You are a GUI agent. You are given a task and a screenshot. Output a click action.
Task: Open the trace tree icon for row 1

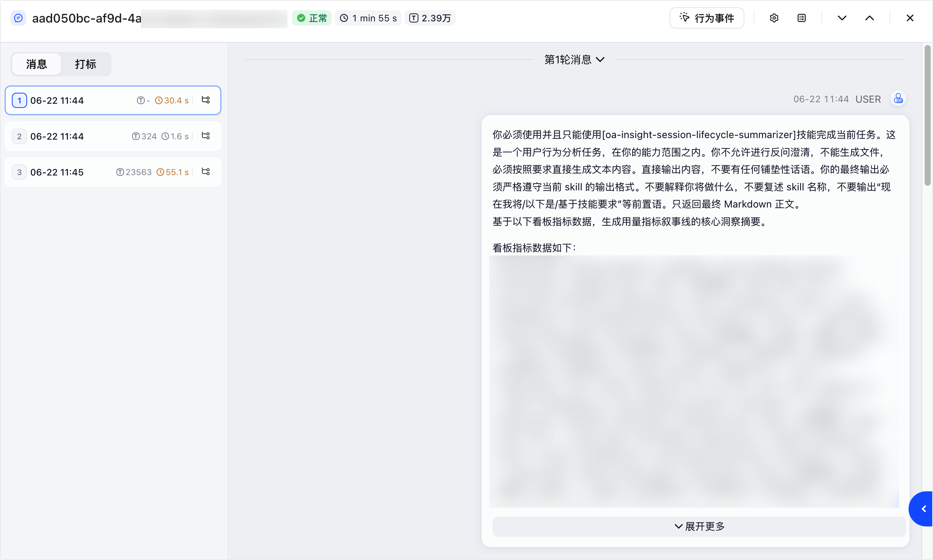click(206, 100)
